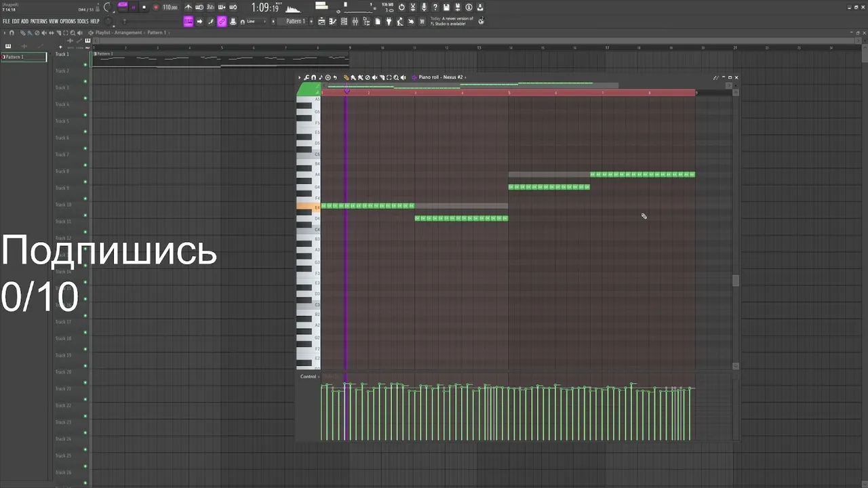
Task: Click the E4 piano key
Action: (309, 207)
